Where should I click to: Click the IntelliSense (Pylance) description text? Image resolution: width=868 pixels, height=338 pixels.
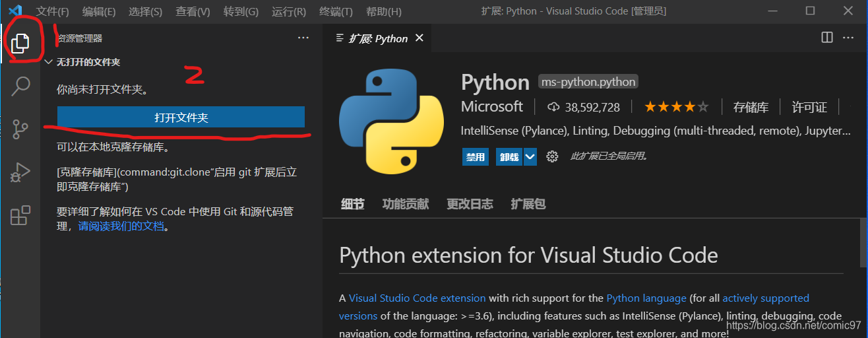[656, 131]
